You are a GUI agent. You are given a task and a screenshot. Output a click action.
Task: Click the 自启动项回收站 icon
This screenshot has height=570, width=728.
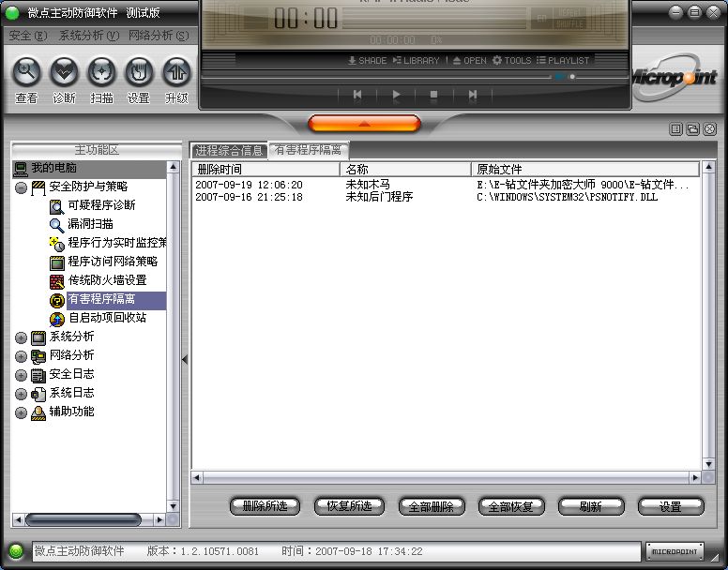[x=56, y=319]
